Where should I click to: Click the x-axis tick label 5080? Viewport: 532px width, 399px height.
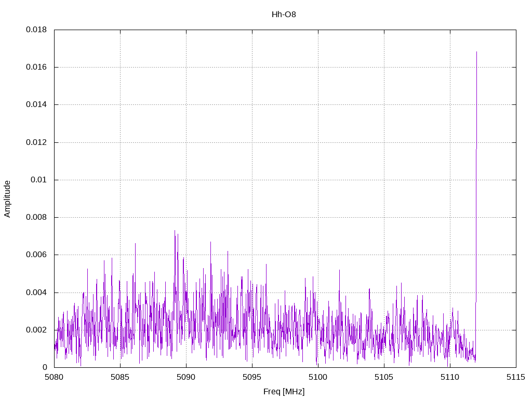pyautogui.click(x=54, y=377)
